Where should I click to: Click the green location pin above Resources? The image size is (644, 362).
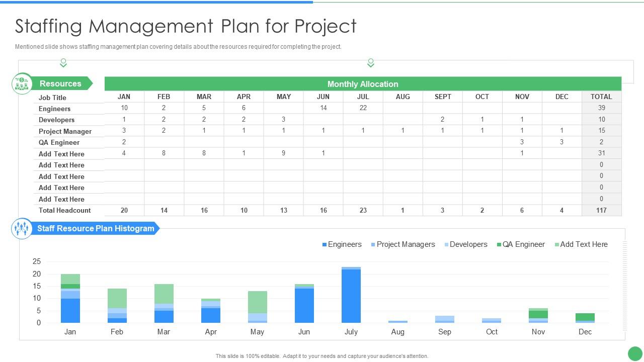[63, 63]
